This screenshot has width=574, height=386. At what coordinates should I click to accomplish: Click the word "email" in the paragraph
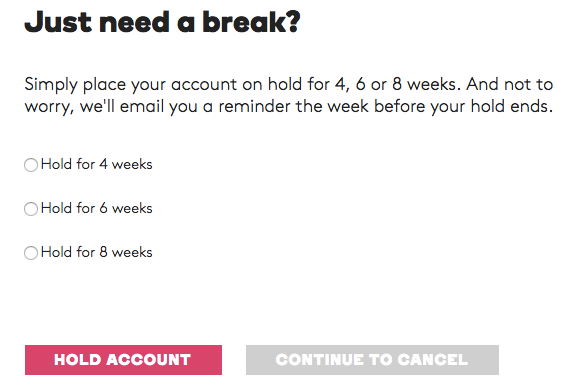click(x=142, y=107)
